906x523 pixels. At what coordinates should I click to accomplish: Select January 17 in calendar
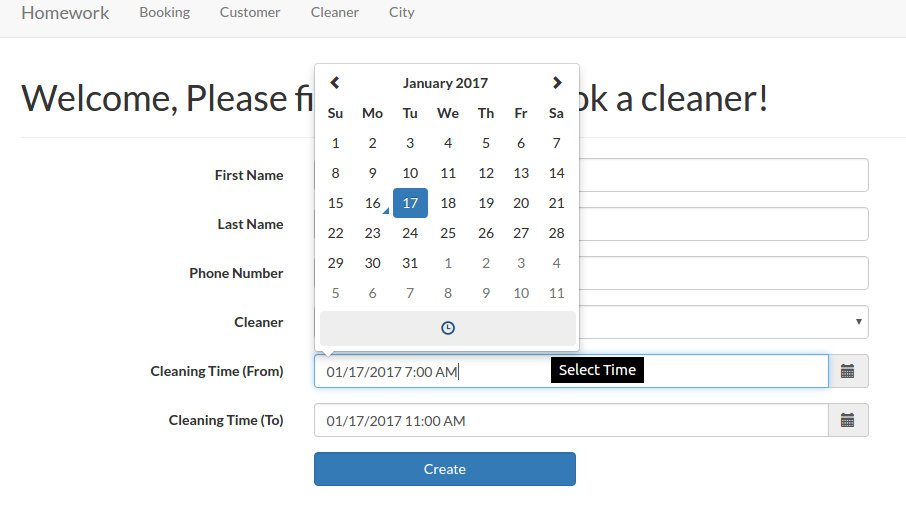(x=410, y=203)
